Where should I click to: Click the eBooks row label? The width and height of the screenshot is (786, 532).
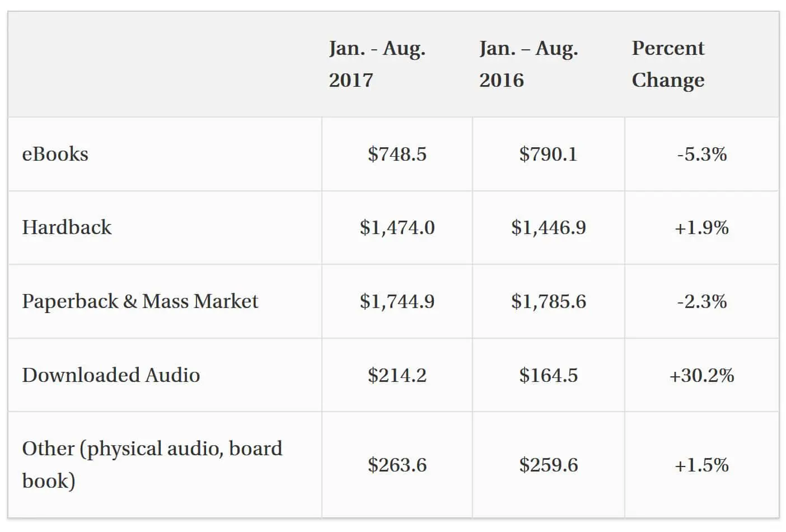[55, 154]
